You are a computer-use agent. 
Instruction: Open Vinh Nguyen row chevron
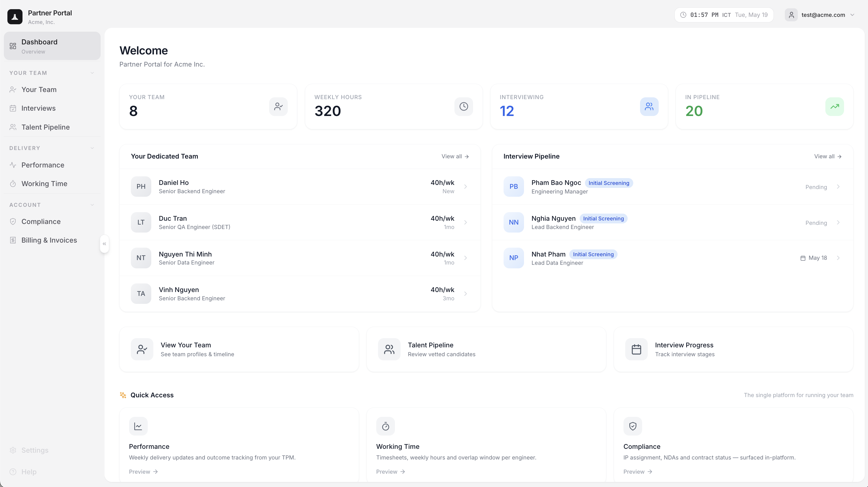point(465,294)
